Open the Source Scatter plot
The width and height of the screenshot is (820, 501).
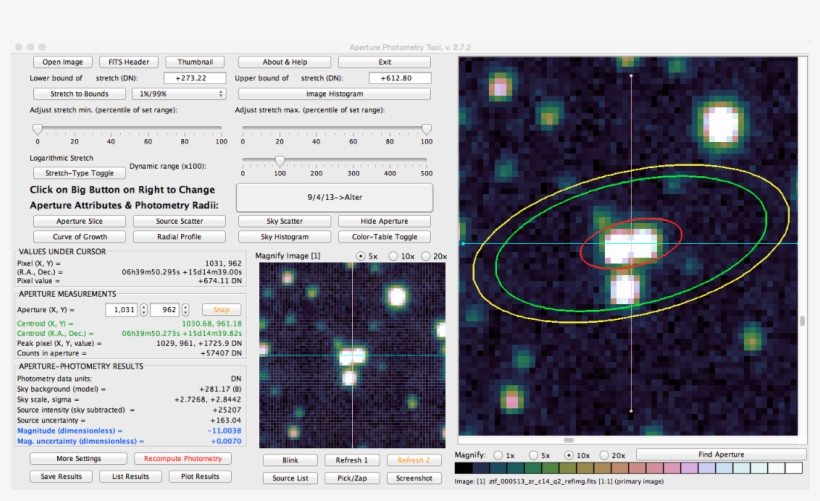coord(179,221)
